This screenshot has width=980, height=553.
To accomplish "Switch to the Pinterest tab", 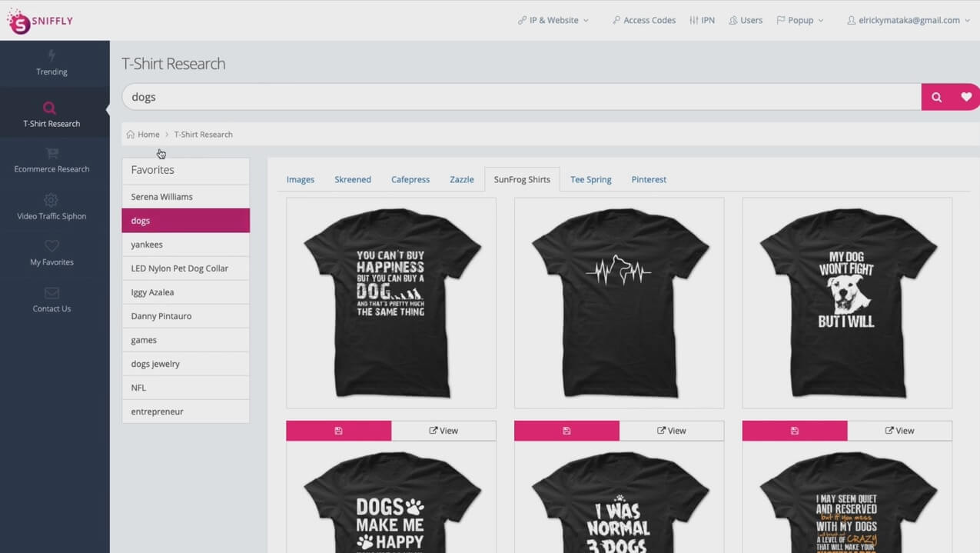I will pyautogui.click(x=649, y=179).
